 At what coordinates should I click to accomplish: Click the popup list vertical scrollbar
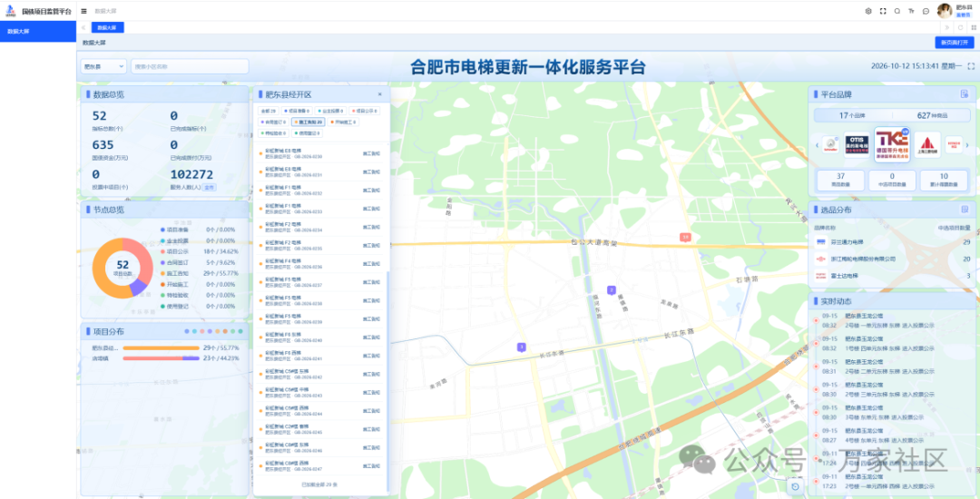(387, 381)
